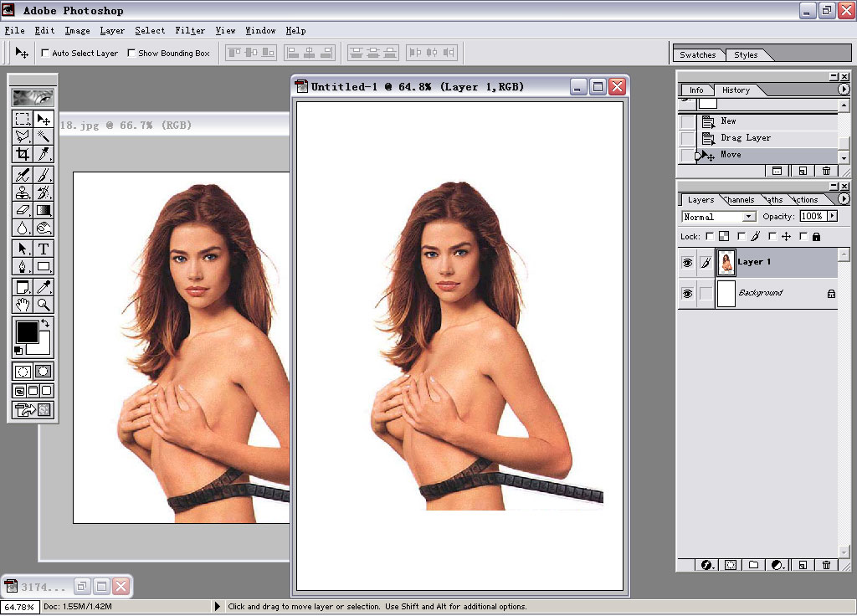The image size is (857, 616).
Task: Check lock all box (padlock icon)
Action: click(x=803, y=236)
